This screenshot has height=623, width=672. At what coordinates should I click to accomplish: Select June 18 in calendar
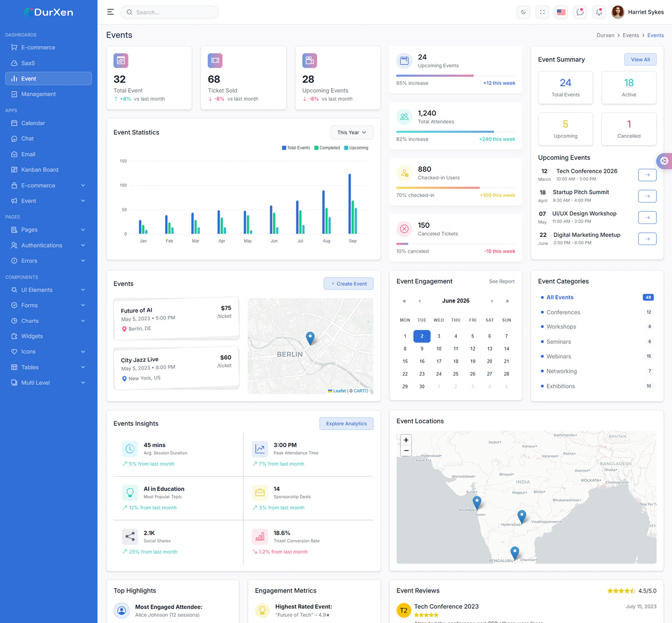point(456,361)
